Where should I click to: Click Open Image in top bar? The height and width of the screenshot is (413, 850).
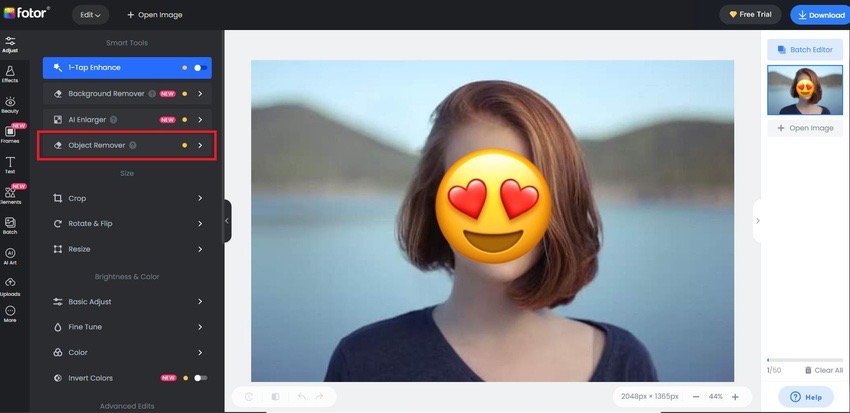point(154,15)
